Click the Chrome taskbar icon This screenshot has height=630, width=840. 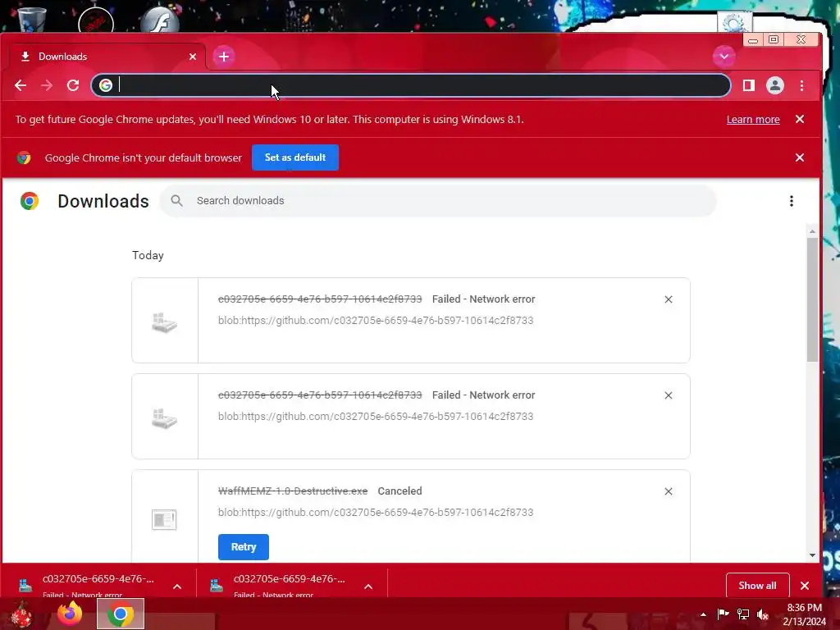pos(121,614)
